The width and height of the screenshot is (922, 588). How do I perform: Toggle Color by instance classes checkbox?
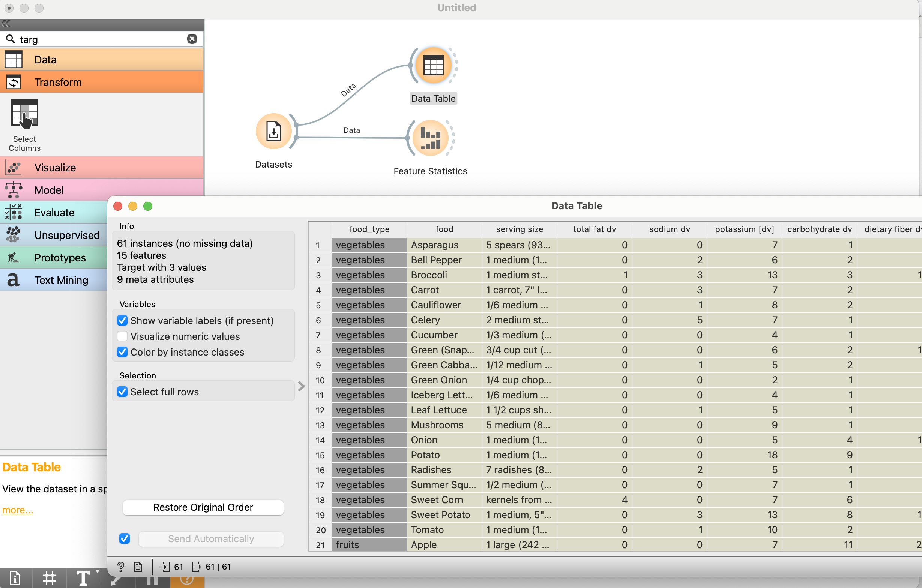[x=122, y=352]
